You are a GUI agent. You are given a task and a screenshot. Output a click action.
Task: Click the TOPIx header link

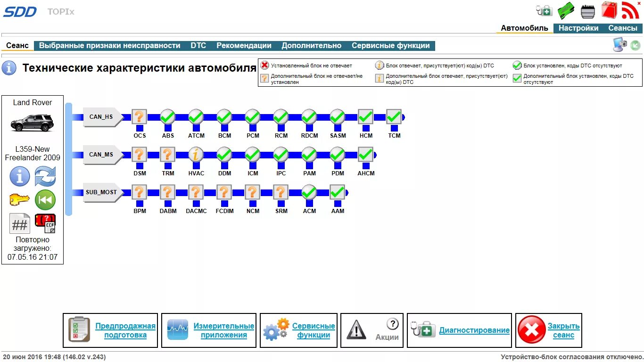(61, 11)
